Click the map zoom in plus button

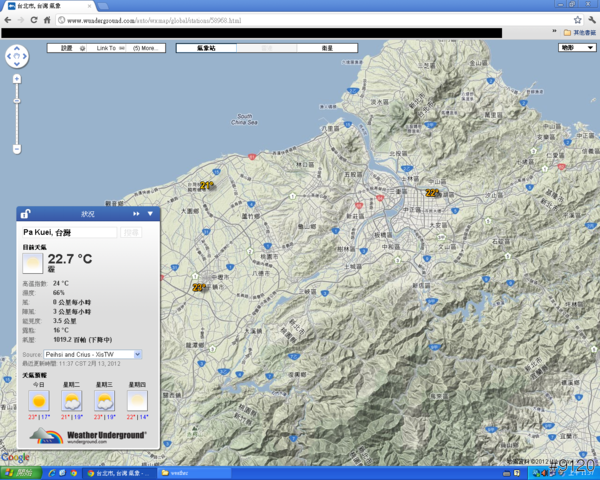17,77
